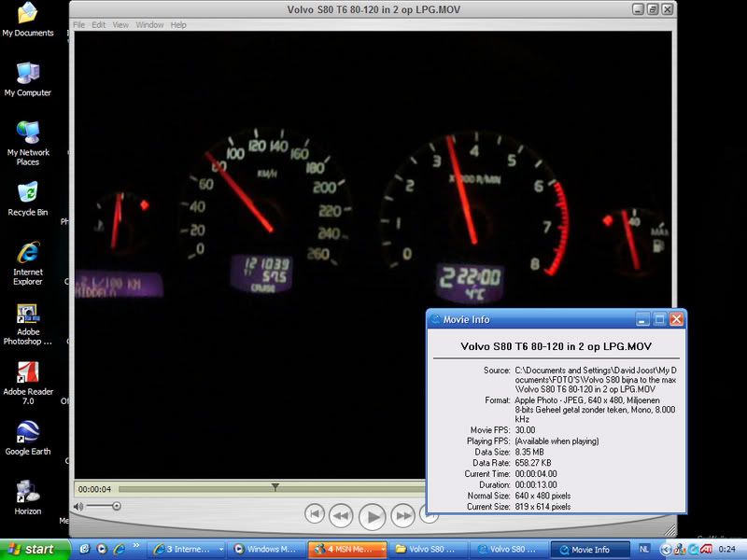The image size is (747, 560).
Task: Select the Google Earth desktop shortcut
Action: [28, 439]
